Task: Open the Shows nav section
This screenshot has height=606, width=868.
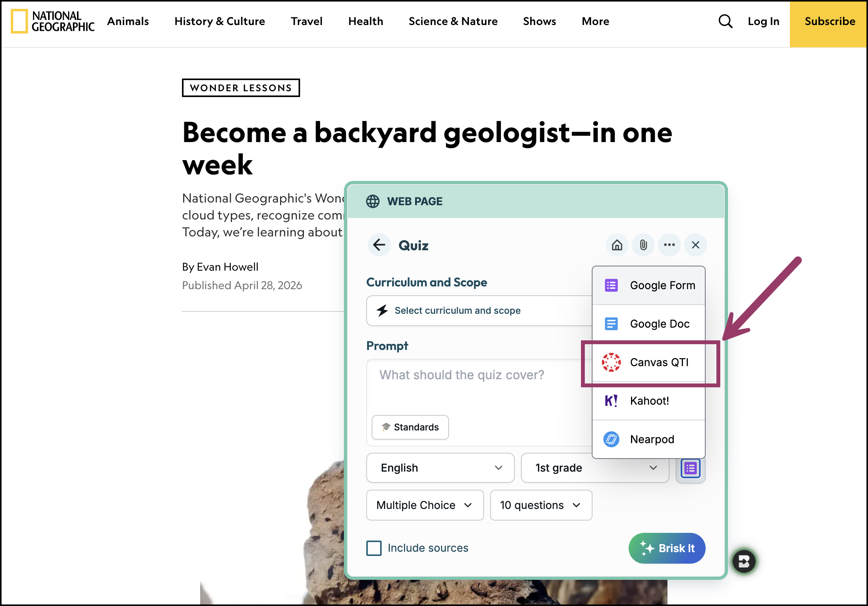Action: (539, 21)
